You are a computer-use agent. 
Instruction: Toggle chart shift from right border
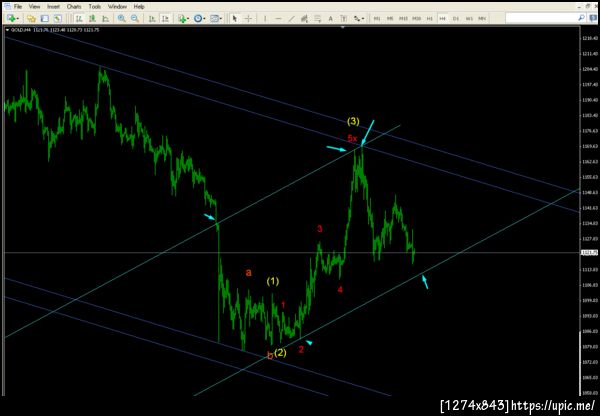pos(165,18)
